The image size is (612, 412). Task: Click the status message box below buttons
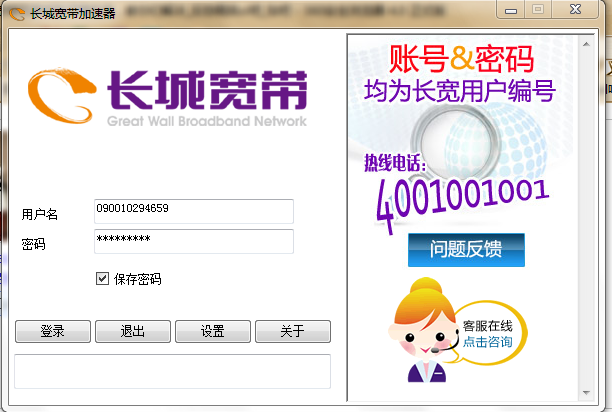pyautogui.click(x=173, y=371)
